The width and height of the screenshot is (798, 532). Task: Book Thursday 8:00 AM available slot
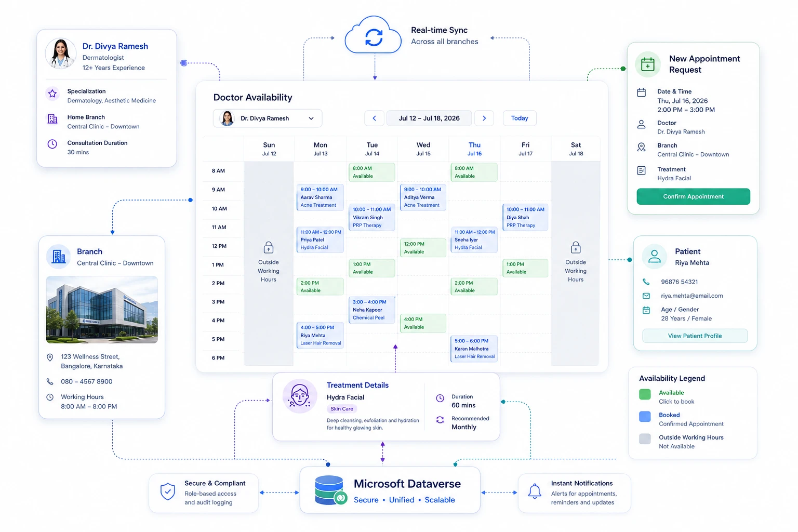(474, 172)
